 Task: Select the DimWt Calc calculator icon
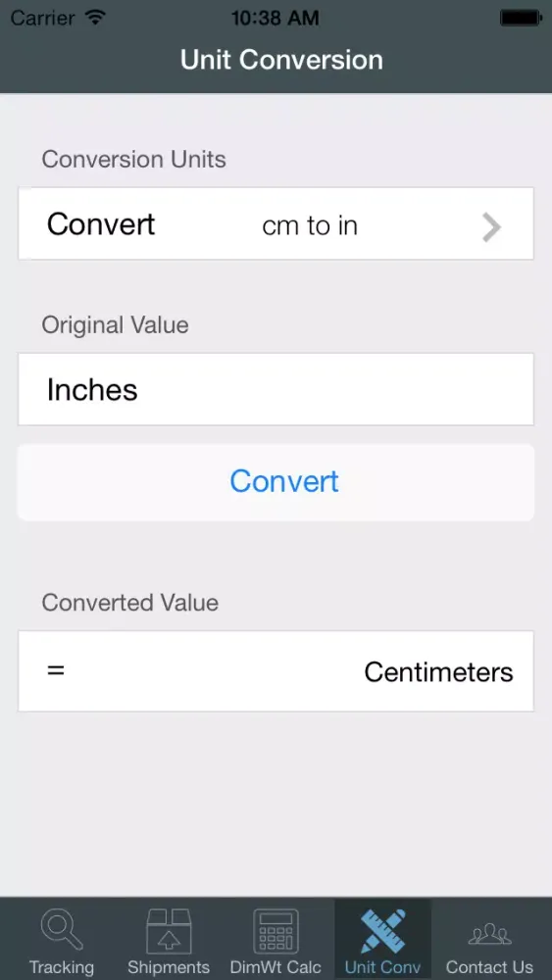click(x=276, y=931)
